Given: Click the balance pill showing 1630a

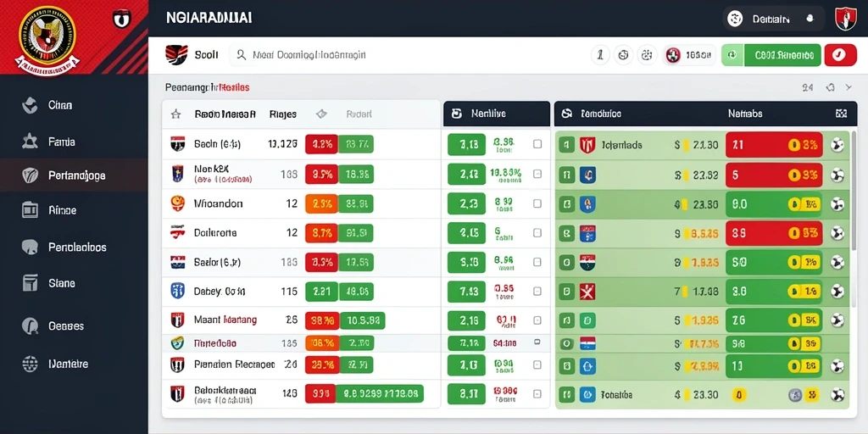Looking at the screenshot, I should tap(688, 55).
